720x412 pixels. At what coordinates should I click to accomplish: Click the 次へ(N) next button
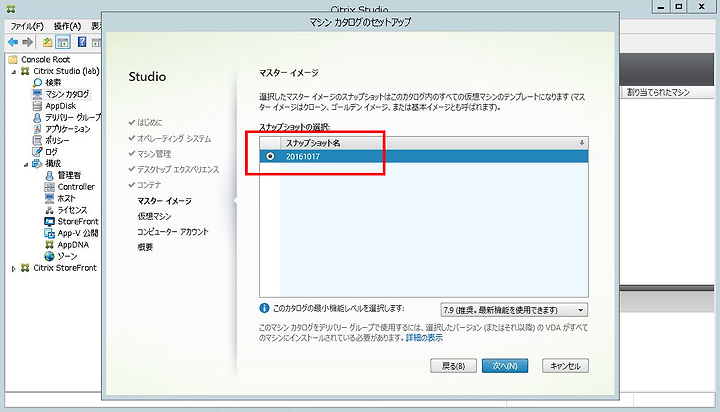[x=505, y=366]
